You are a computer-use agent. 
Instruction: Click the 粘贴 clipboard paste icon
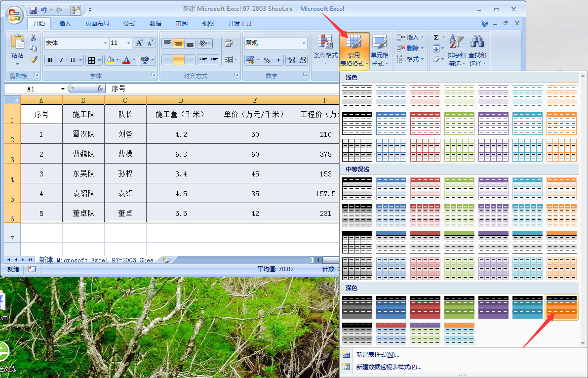17,42
